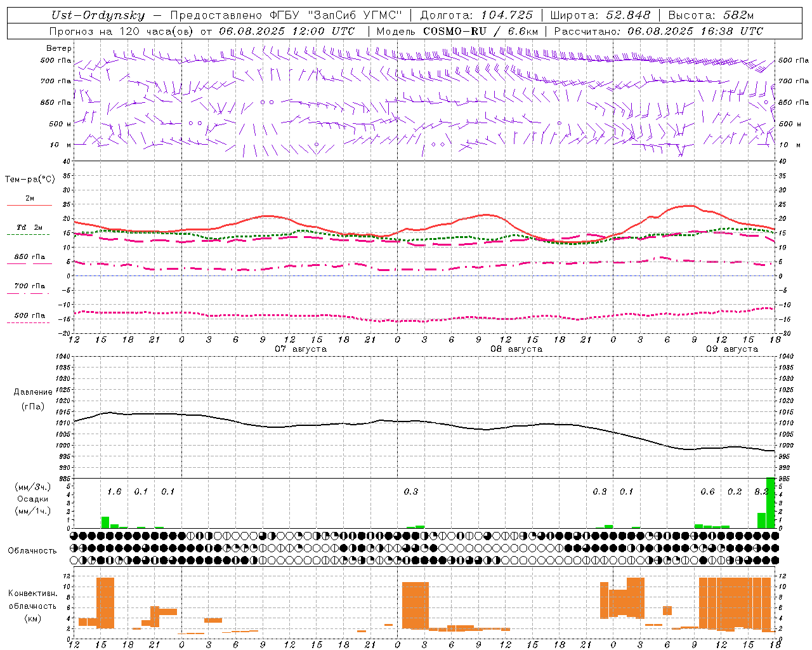Click the "500 м" wind level label

tap(60, 124)
